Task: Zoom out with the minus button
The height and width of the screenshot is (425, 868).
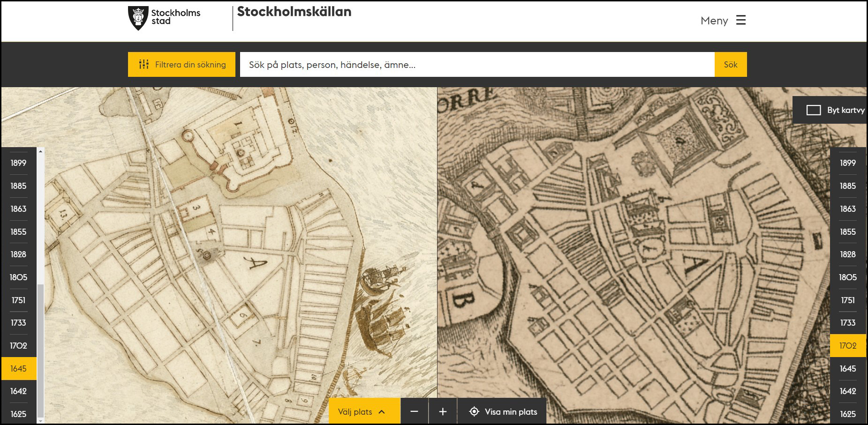Action: pyautogui.click(x=414, y=411)
